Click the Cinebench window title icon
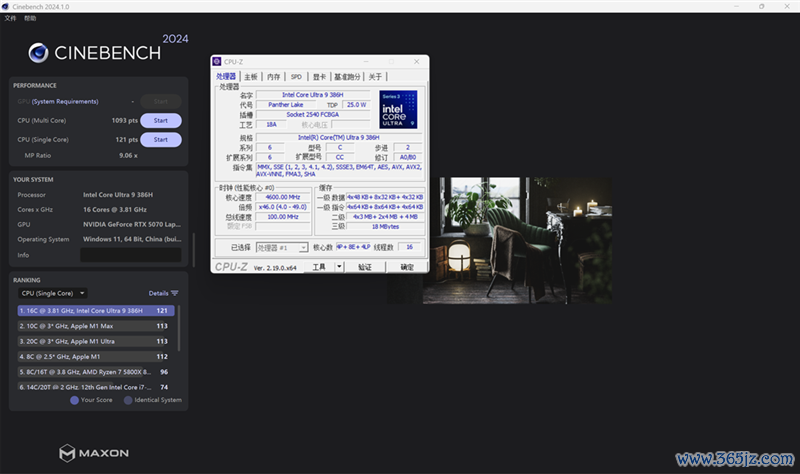This screenshot has width=800, height=474. 5,7
